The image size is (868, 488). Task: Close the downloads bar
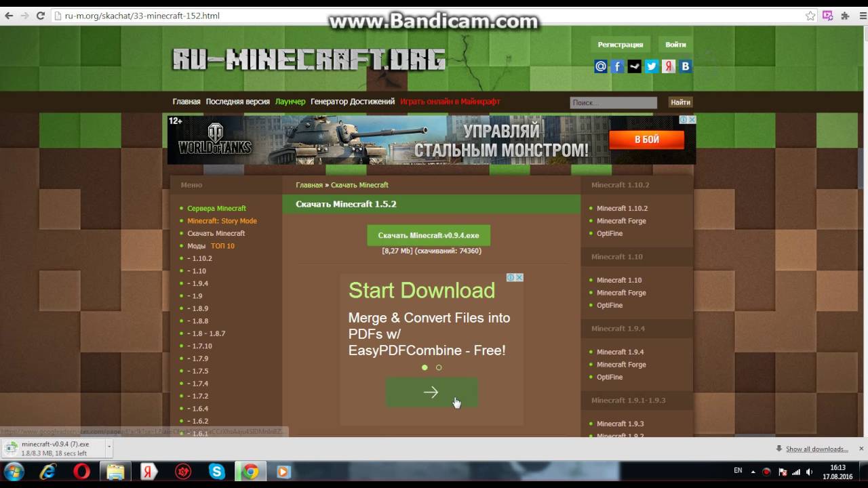click(861, 449)
